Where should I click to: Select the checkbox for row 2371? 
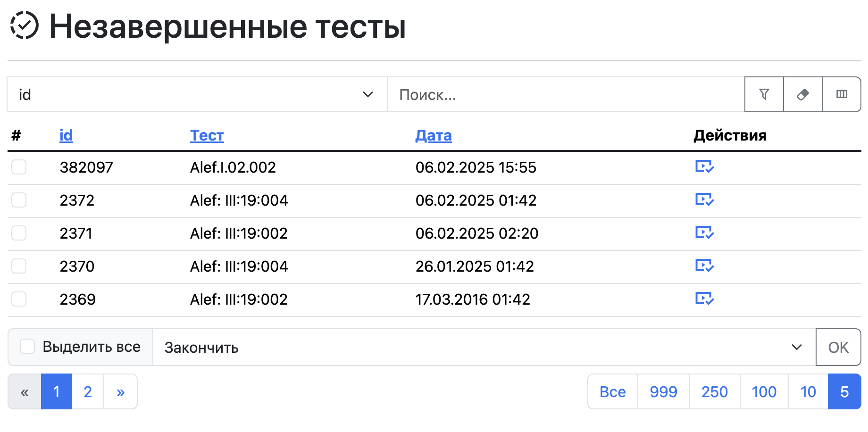[x=19, y=233]
